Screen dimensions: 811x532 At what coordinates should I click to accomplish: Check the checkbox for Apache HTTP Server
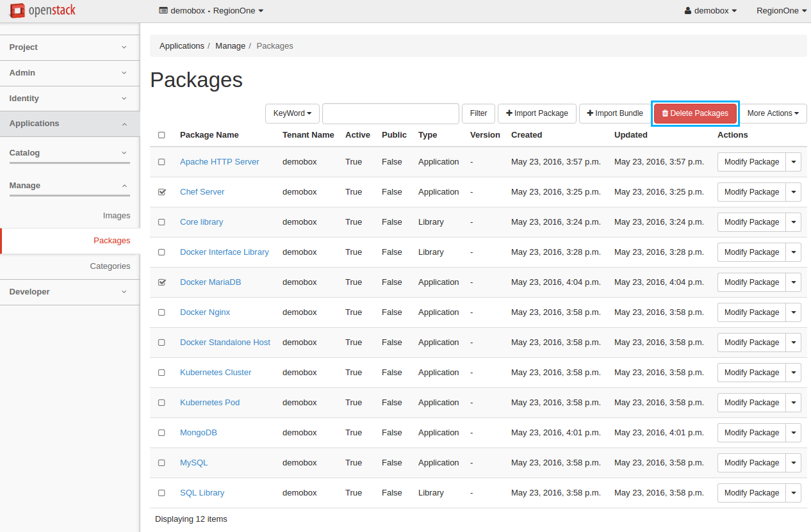(161, 161)
